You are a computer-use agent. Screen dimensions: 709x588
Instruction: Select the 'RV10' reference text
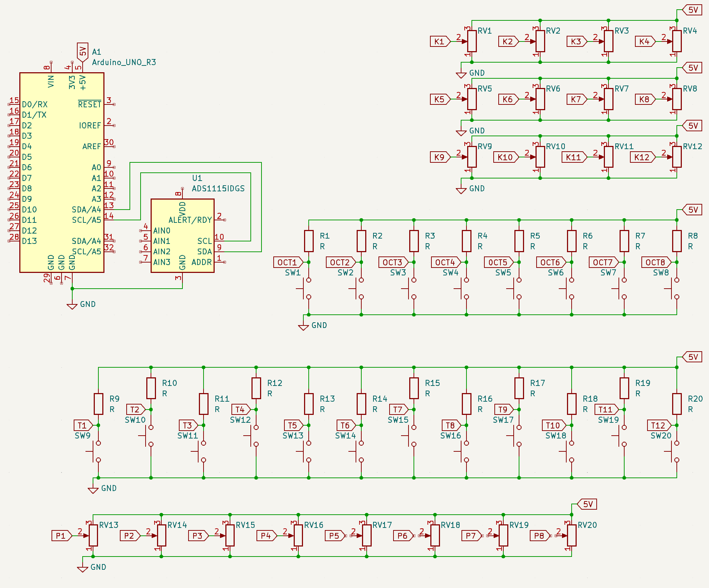(x=556, y=146)
